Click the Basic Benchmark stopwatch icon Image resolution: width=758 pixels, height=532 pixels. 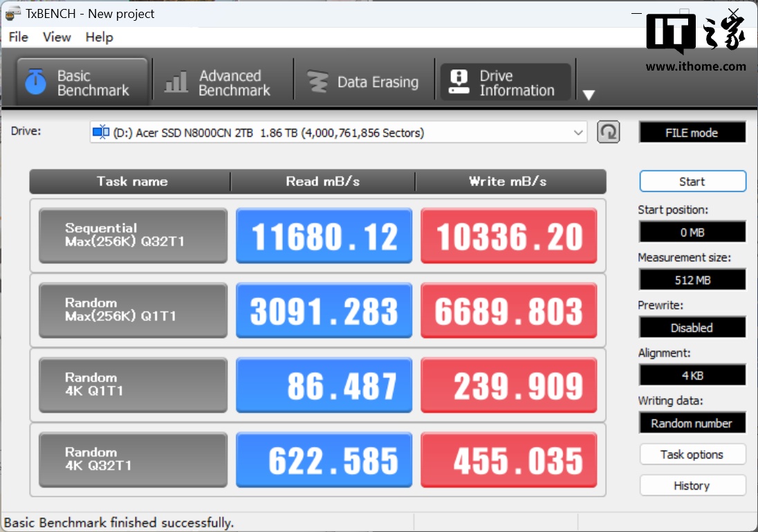tap(35, 82)
